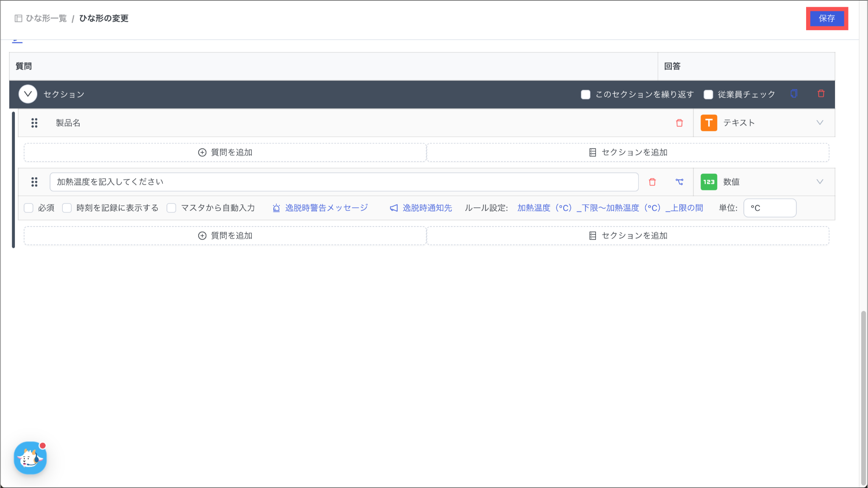This screenshot has width=868, height=488.
Task: Click the 単位 input field
Action: point(770,208)
